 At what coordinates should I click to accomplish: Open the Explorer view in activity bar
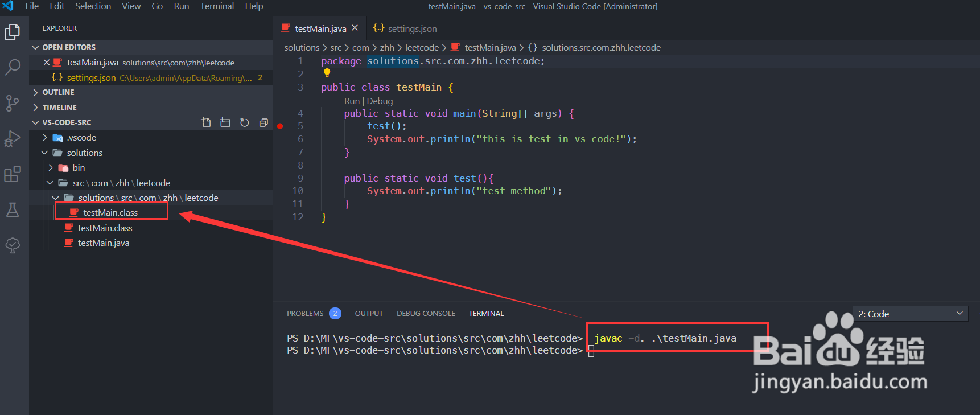pyautogui.click(x=13, y=32)
